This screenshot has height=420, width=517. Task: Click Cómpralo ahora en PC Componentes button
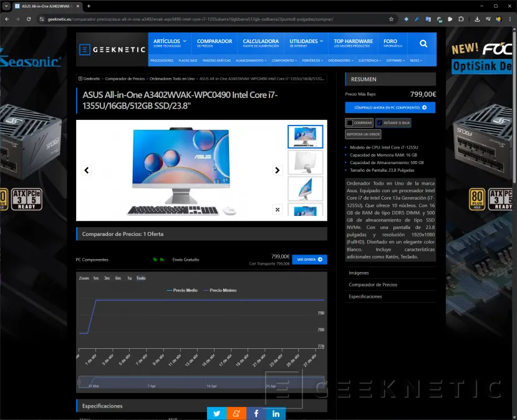pos(390,107)
